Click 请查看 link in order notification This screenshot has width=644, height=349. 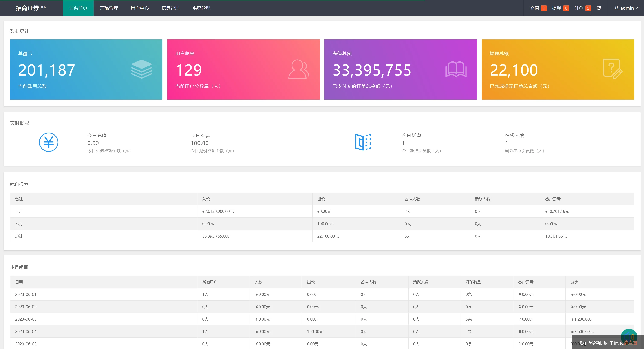tap(630, 343)
